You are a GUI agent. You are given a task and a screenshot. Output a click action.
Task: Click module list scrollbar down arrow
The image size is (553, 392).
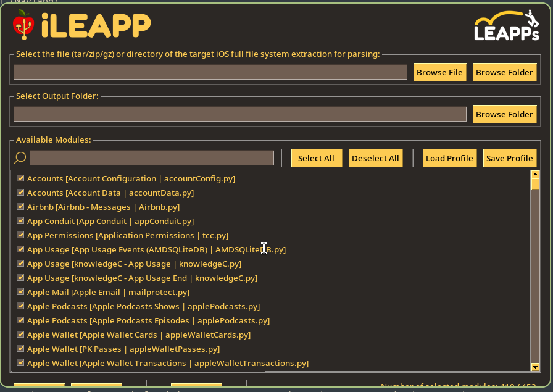535,367
